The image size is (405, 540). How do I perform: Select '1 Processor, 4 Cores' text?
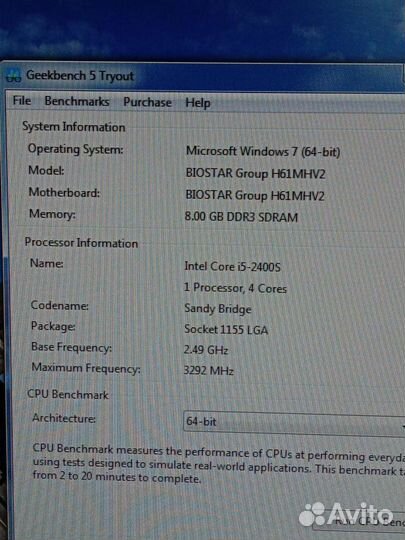tap(235, 288)
